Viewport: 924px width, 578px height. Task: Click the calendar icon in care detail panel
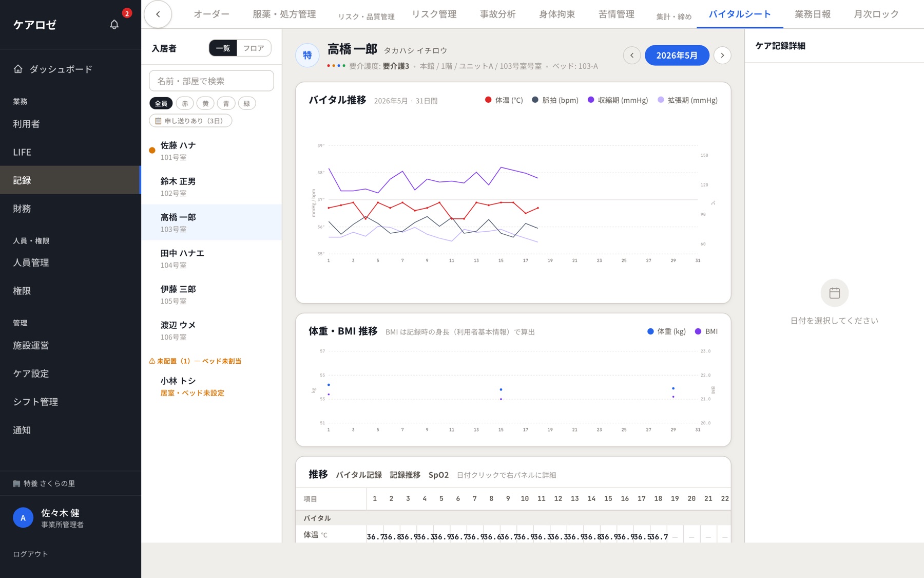[835, 293]
